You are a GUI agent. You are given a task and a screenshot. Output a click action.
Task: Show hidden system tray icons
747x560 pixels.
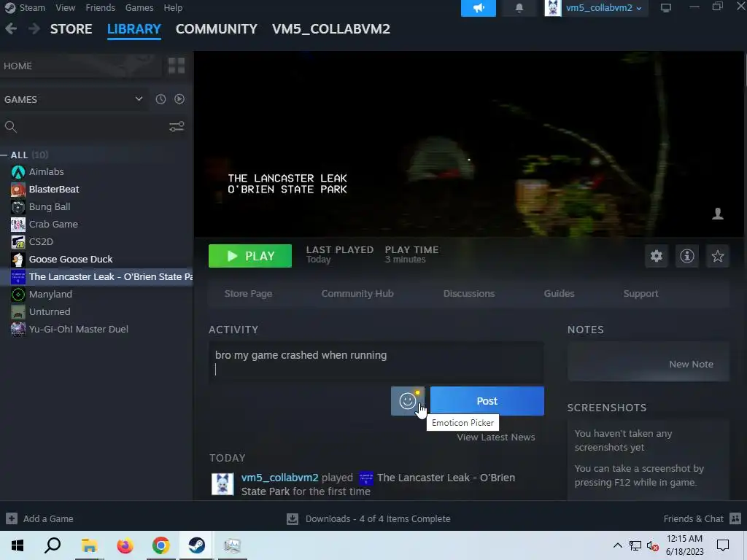[x=617, y=545]
